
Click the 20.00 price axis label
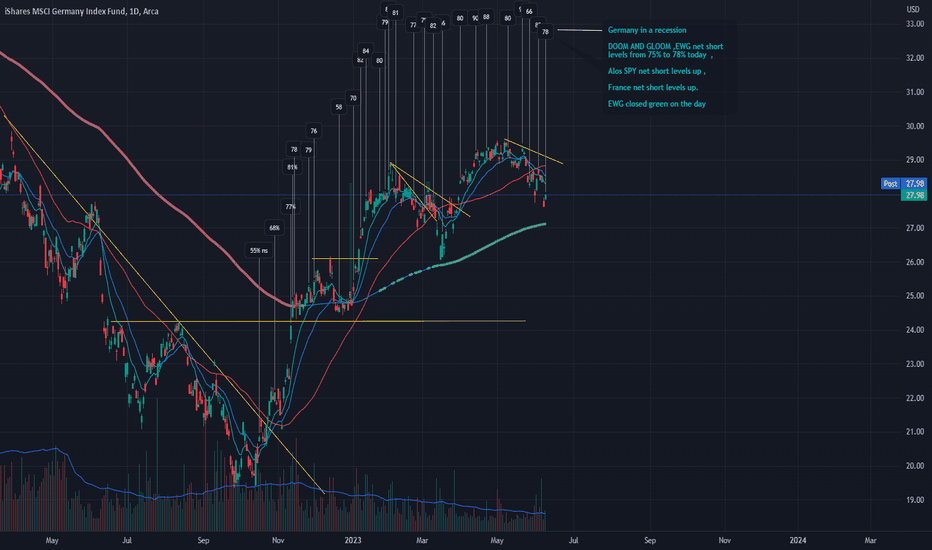pos(915,466)
